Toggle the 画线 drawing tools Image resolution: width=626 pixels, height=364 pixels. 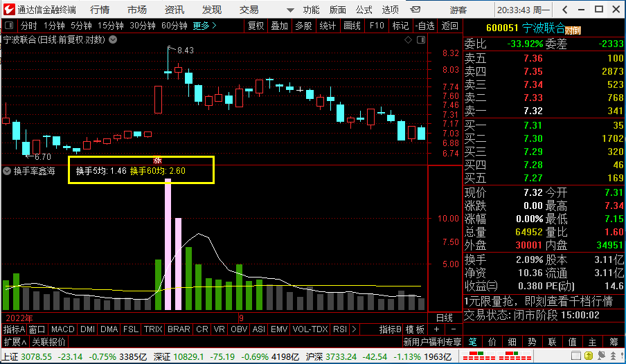[x=352, y=26]
